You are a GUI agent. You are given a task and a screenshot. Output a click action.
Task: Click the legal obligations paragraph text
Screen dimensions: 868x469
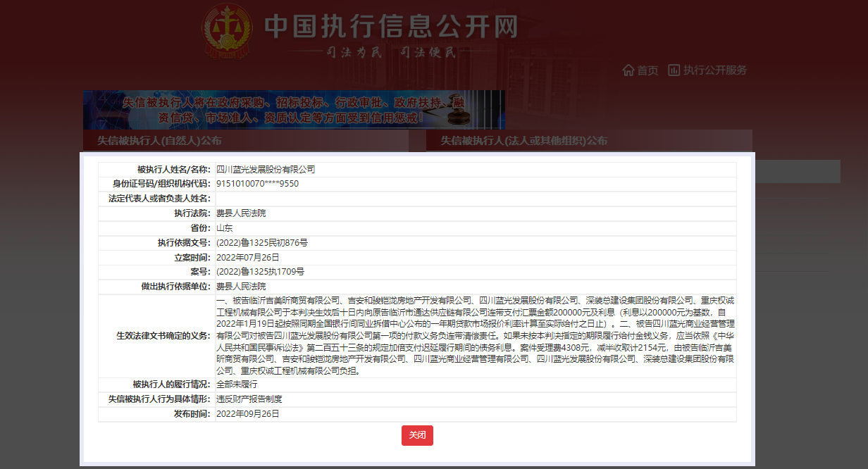476,335
